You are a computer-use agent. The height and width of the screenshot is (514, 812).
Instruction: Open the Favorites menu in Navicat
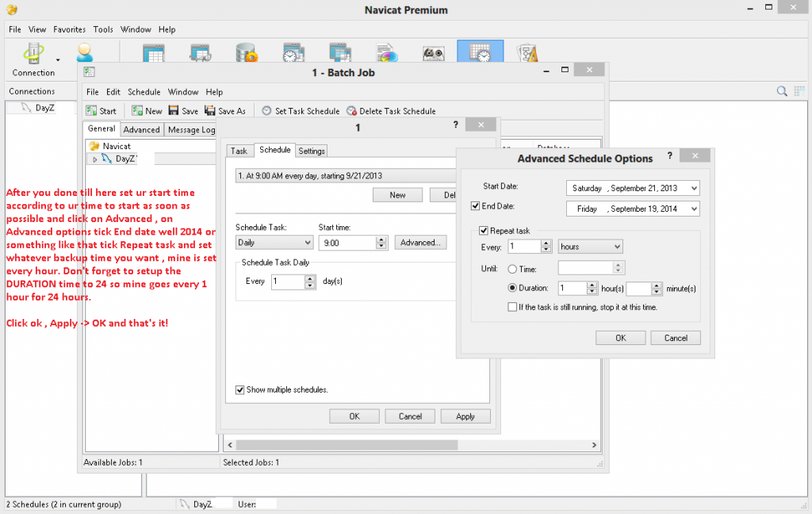[69, 29]
